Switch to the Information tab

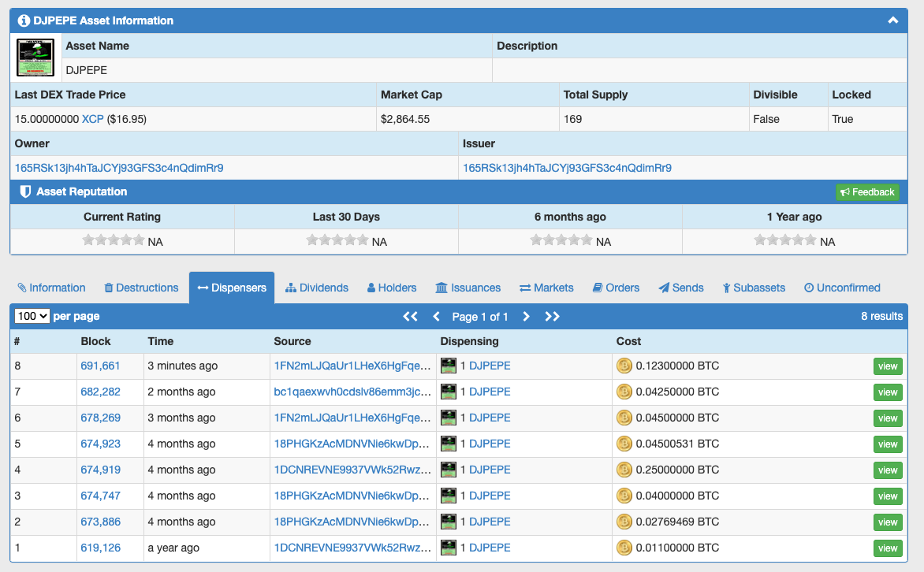(51, 288)
